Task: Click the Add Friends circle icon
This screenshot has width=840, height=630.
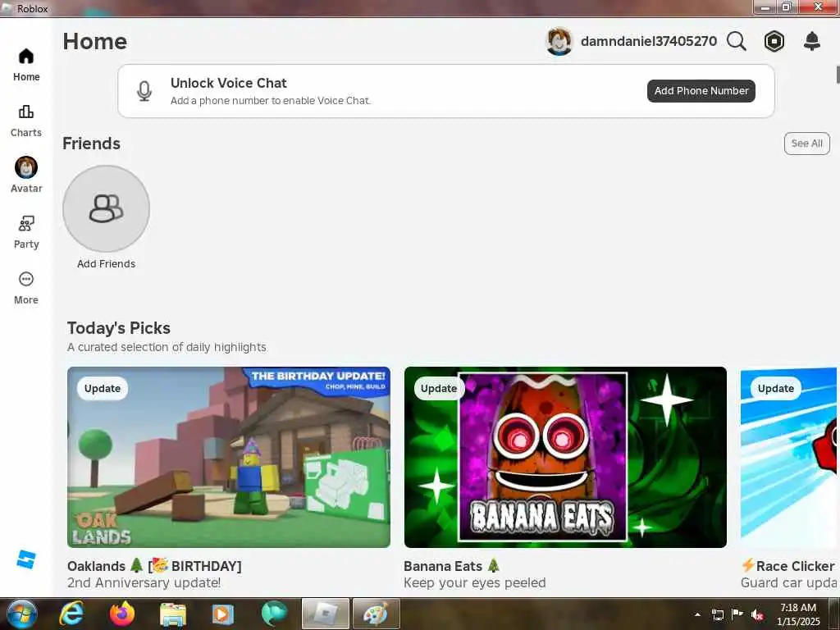Action: (x=106, y=208)
